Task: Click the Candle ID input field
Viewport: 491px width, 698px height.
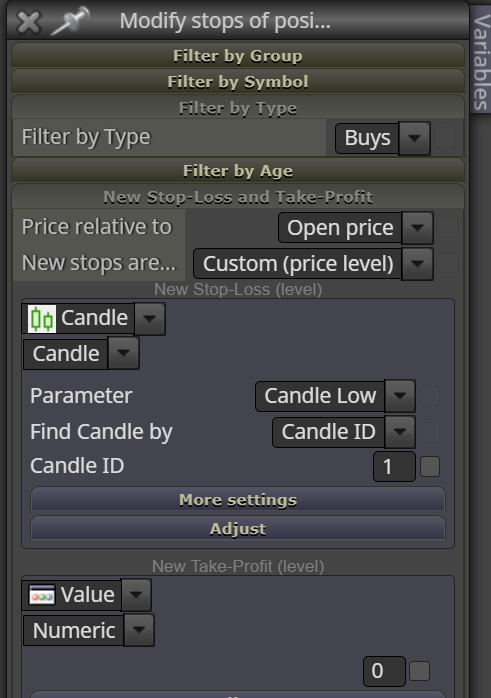Action: [394, 467]
